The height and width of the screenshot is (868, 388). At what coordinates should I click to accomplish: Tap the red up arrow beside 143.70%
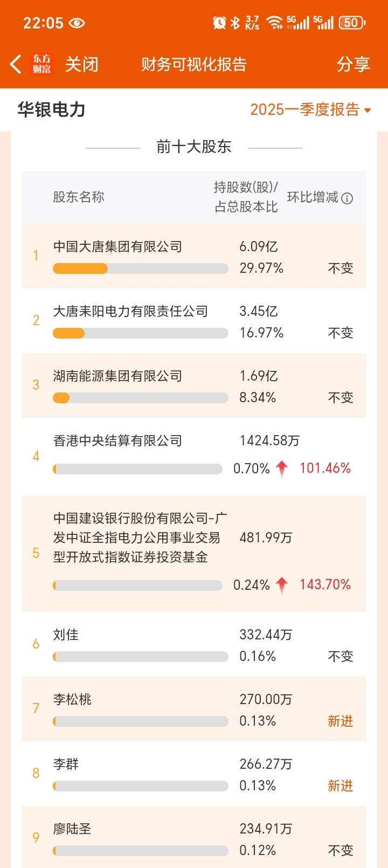282,585
